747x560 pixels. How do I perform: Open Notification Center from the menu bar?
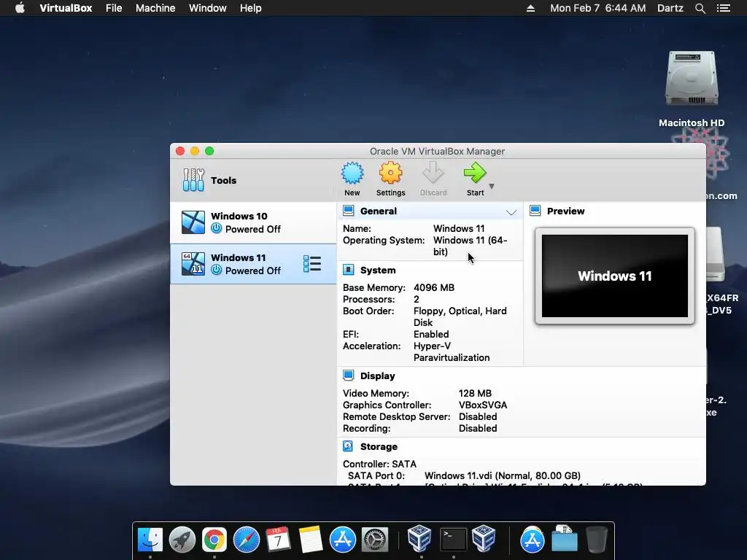[723, 8]
